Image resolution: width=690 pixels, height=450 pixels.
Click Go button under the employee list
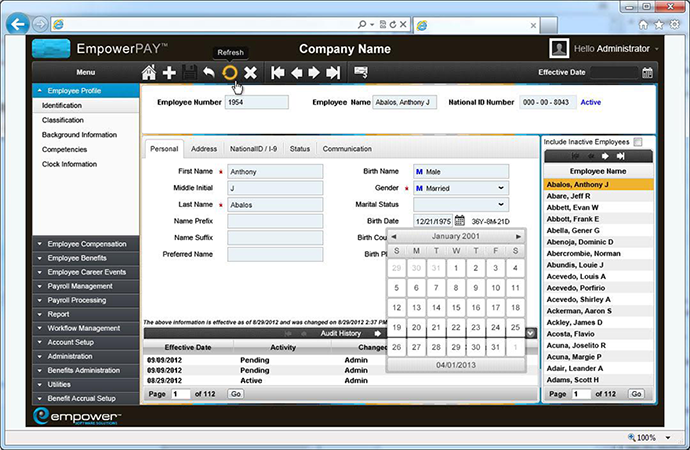[x=636, y=394]
